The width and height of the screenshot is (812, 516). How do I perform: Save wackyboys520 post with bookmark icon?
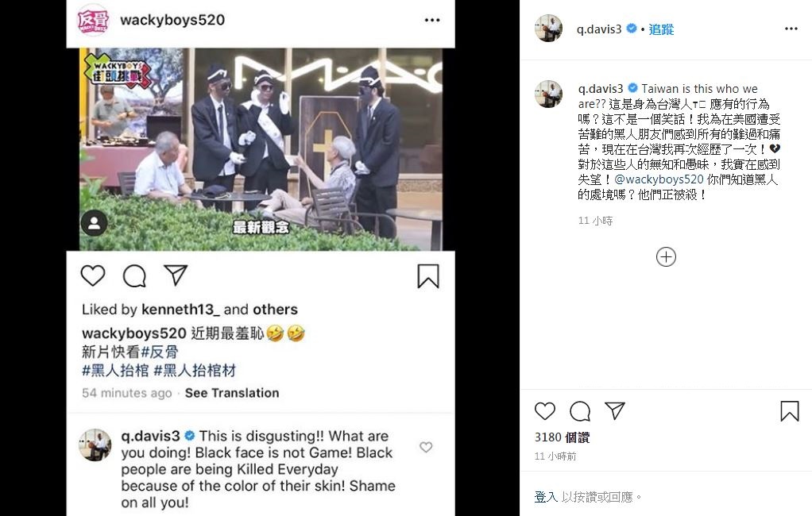[x=428, y=275]
